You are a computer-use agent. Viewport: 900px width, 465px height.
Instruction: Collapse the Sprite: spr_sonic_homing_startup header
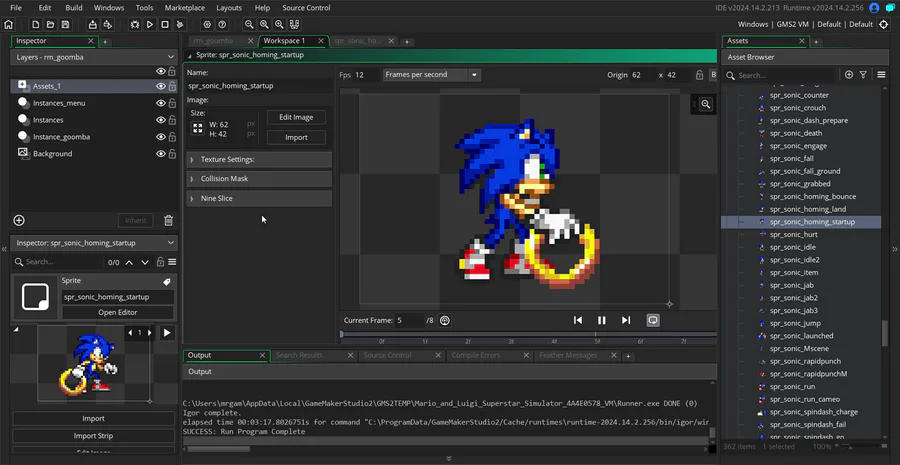pyautogui.click(x=189, y=55)
